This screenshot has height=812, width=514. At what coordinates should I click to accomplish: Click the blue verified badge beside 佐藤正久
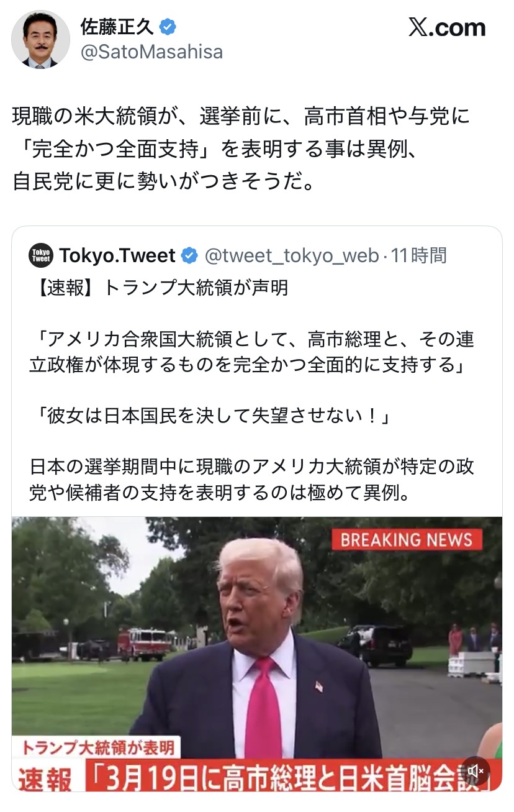tap(168, 27)
